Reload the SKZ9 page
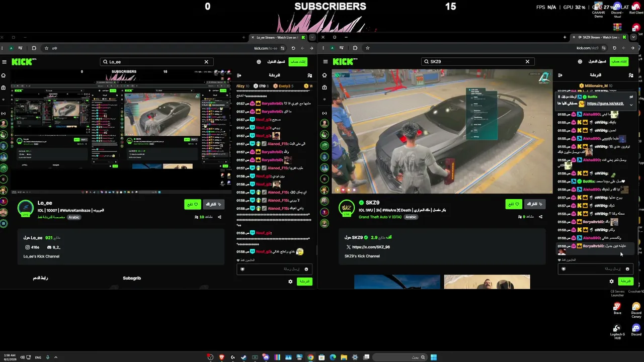This screenshot has height=362, width=644. pos(614,48)
